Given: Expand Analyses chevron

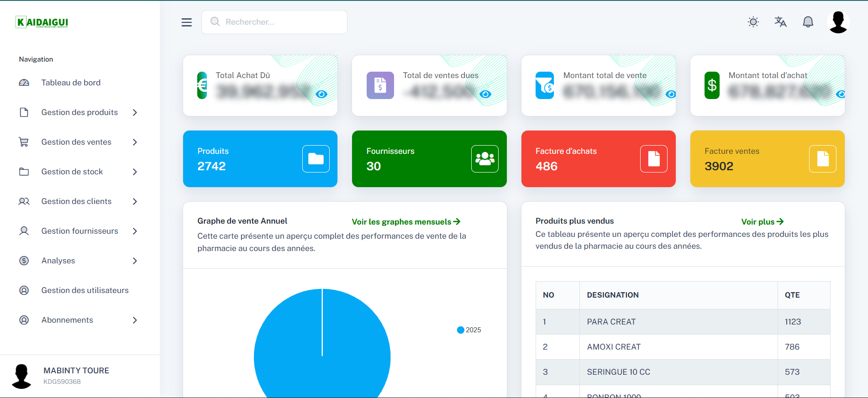Looking at the screenshot, I should (x=135, y=261).
